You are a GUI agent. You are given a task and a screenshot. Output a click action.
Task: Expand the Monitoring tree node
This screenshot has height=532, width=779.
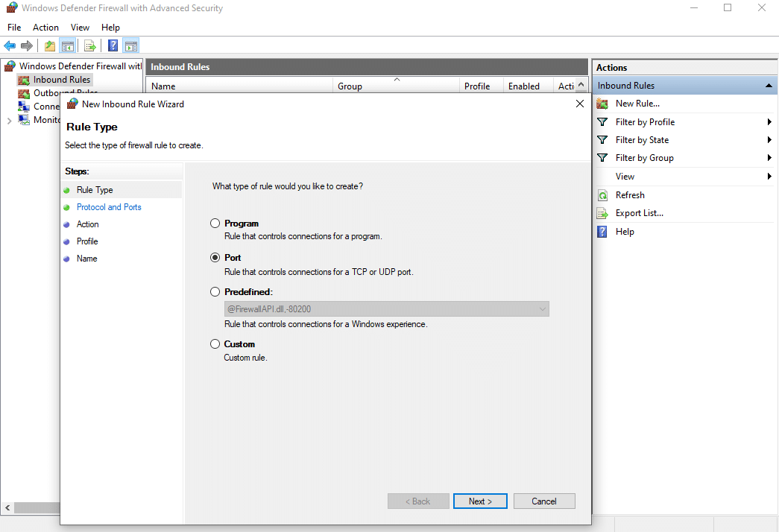coord(9,120)
